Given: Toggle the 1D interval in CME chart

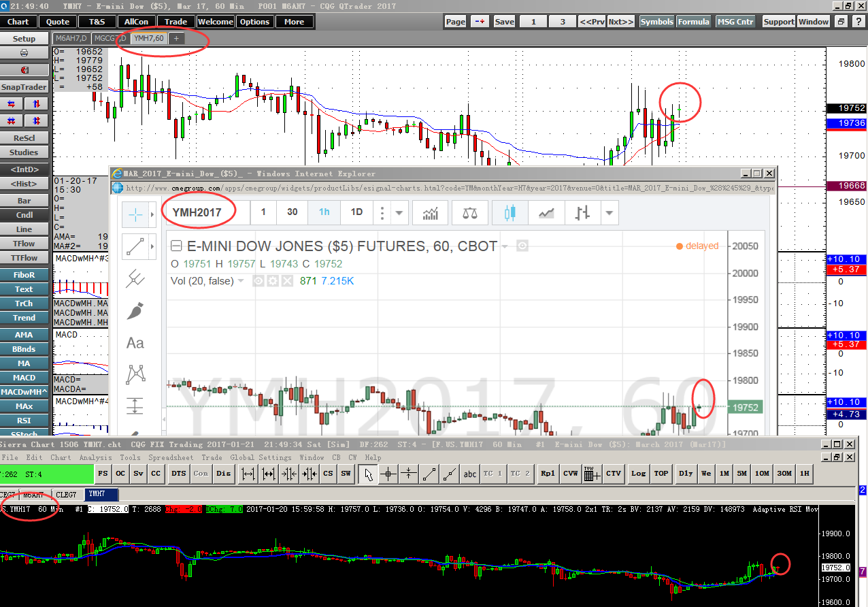Looking at the screenshot, I should 356,212.
